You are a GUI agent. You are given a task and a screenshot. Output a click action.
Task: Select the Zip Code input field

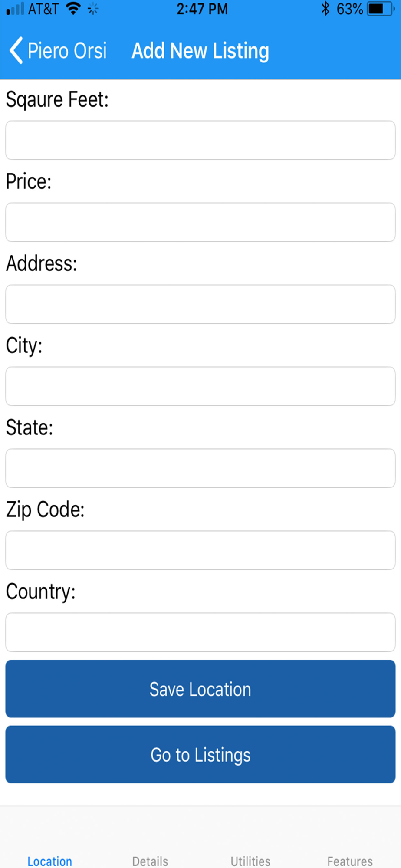(200, 550)
